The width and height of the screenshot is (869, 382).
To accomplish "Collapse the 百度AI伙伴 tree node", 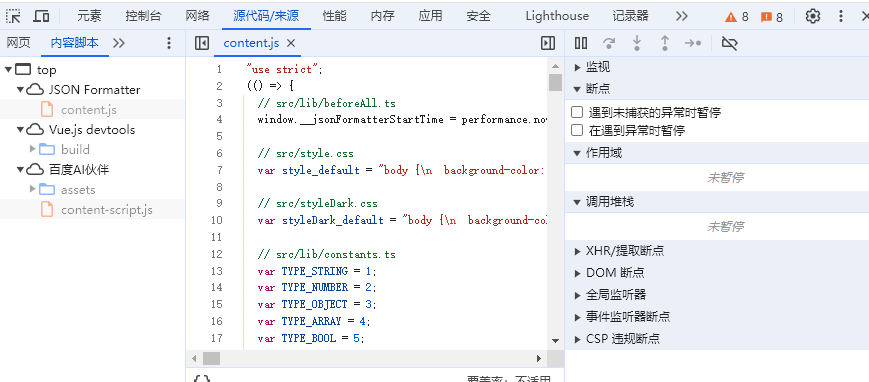I will 20,169.
